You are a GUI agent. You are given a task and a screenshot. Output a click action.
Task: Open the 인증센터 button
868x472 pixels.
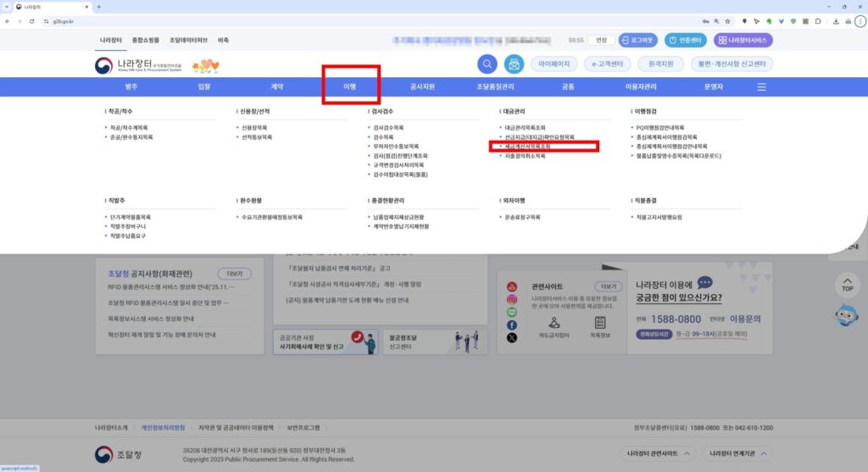click(x=685, y=41)
